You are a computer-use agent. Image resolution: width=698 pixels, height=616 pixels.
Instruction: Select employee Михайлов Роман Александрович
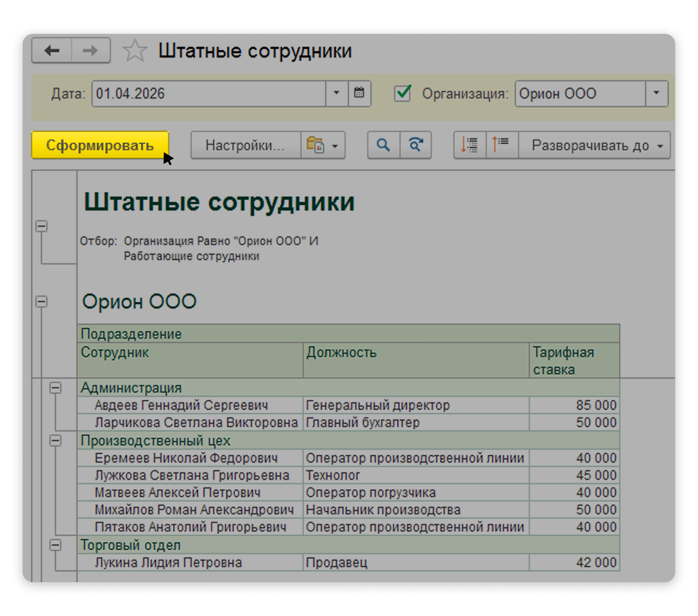pos(190,510)
